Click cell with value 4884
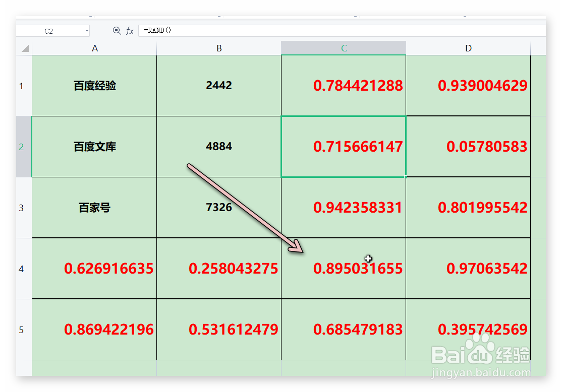The height and width of the screenshot is (392, 562). [219, 147]
